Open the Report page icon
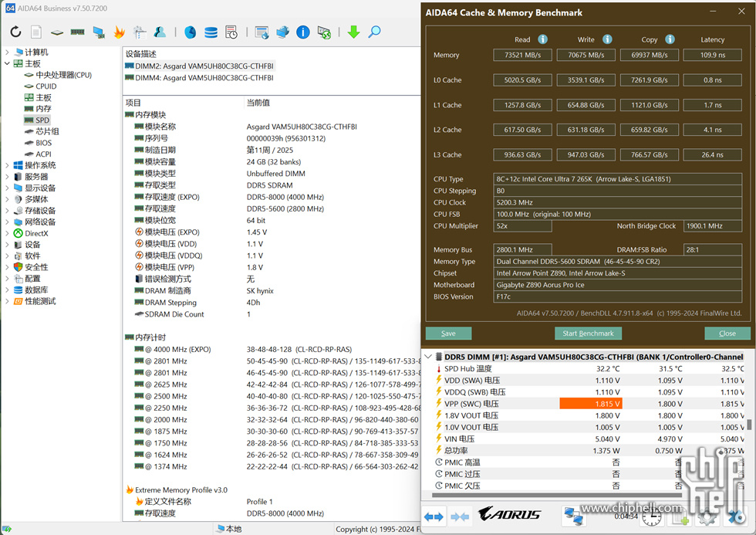 pyautogui.click(x=36, y=32)
